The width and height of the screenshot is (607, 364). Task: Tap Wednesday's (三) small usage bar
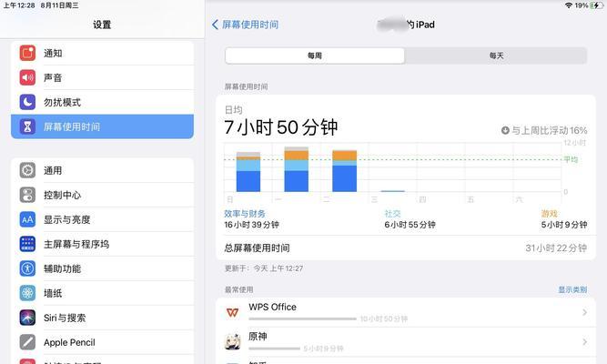click(x=392, y=191)
